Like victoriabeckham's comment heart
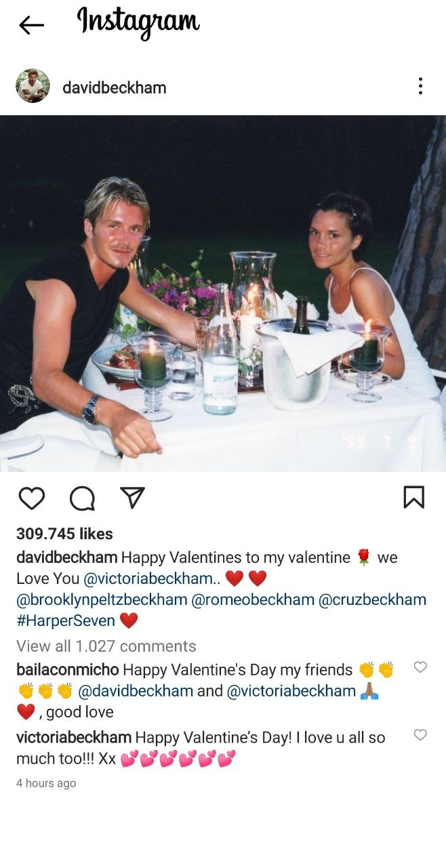 [420, 734]
